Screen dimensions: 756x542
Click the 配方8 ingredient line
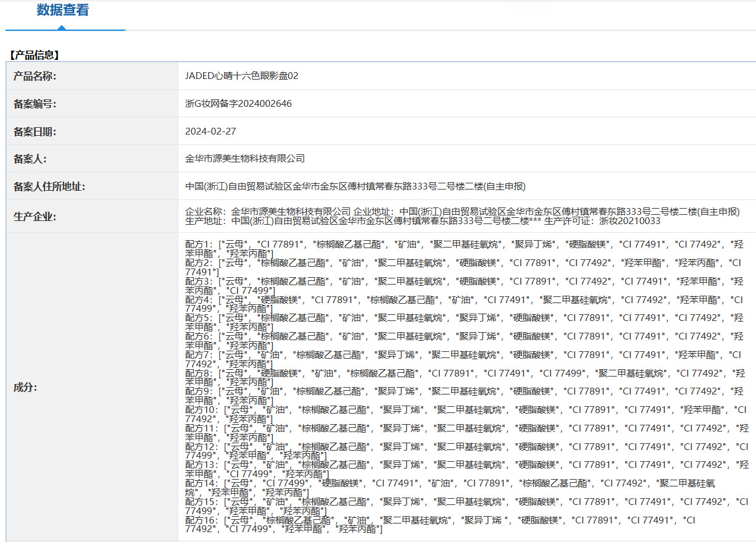[465, 378]
